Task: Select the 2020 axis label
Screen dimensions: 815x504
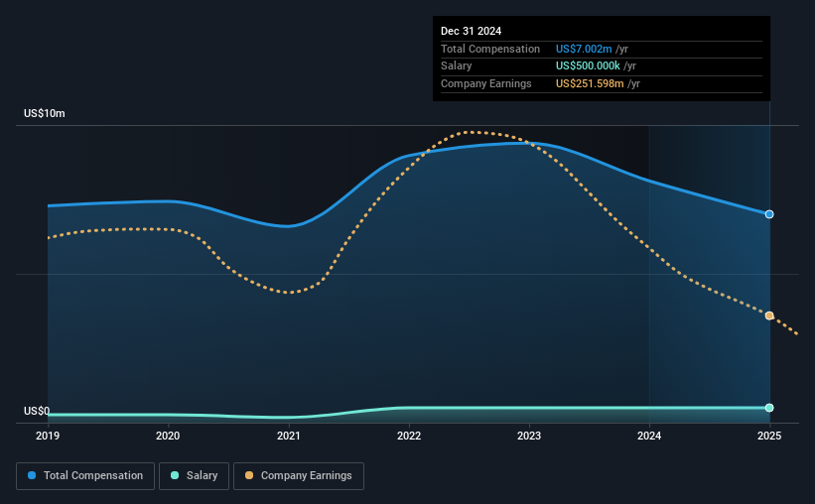Action: (168, 436)
